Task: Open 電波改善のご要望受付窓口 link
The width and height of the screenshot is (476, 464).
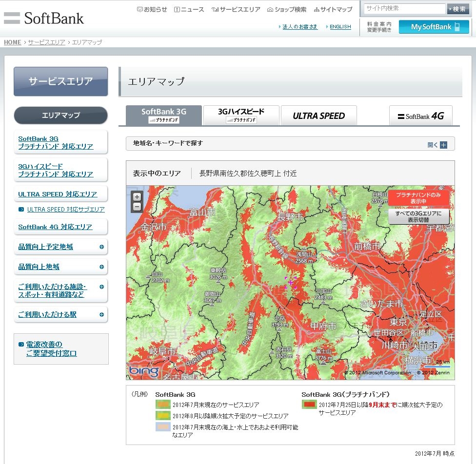Action: [51, 349]
